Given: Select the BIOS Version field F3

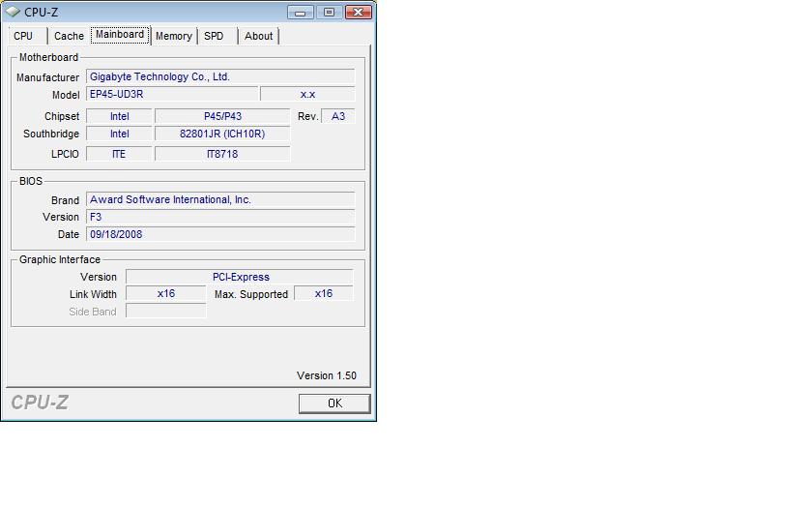Looking at the screenshot, I should click(x=220, y=217).
